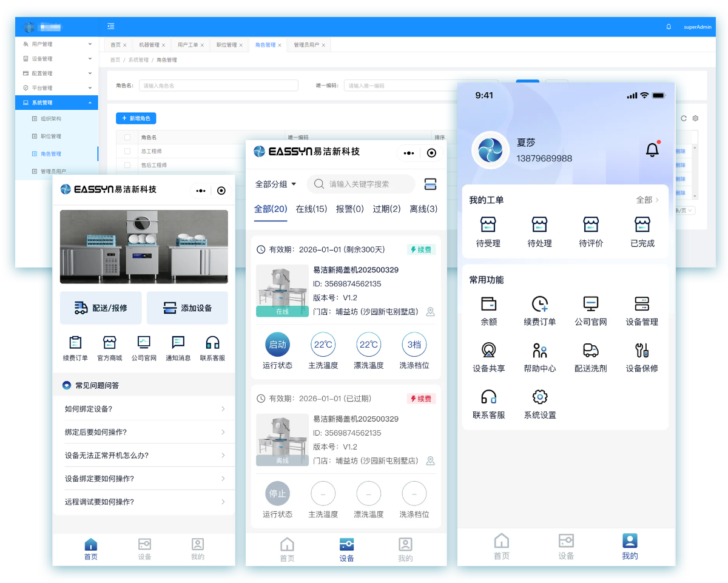This screenshot has height=583, width=728.
Task: Expand the 用户管理 sidebar menu
Action: click(x=56, y=44)
